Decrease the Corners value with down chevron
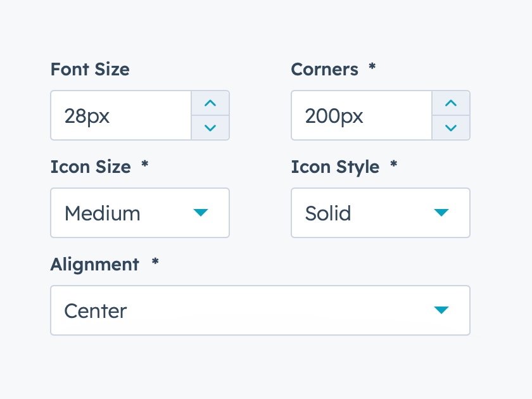 [x=451, y=128]
